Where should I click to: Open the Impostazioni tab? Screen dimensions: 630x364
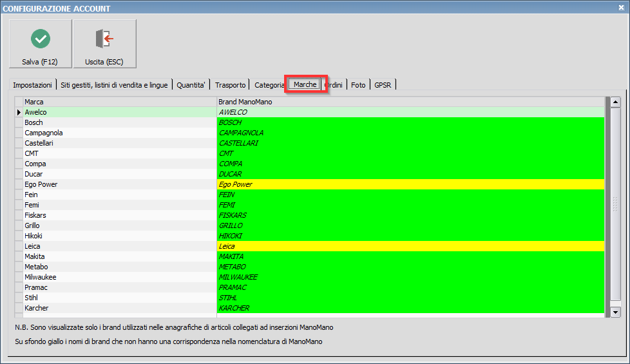pyautogui.click(x=33, y=85)
